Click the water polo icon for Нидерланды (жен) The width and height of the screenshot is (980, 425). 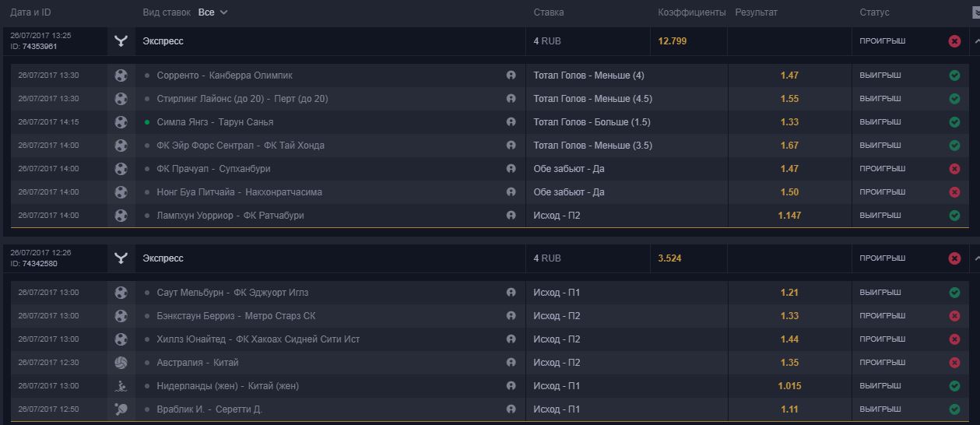[121, 386]
